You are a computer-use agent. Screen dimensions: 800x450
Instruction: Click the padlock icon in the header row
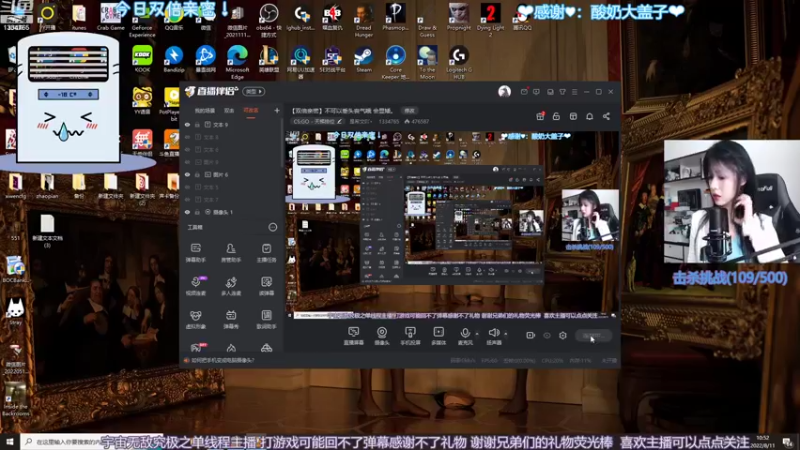click(x=556, y=116)
